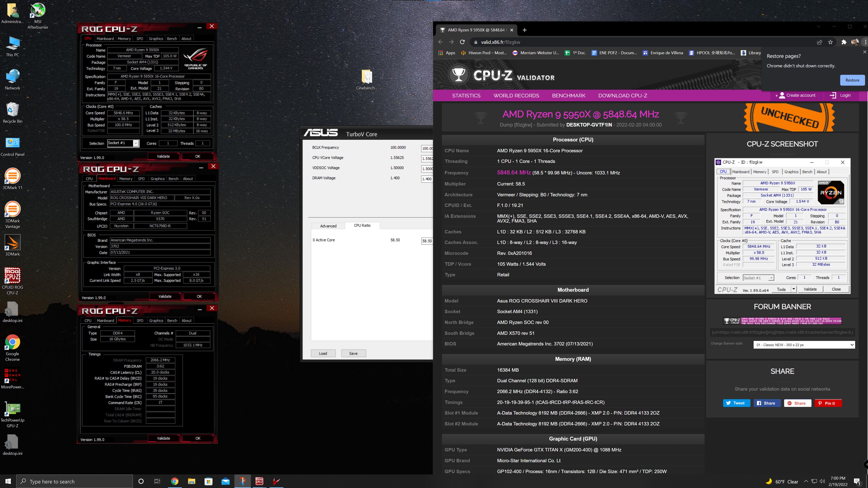Click the forum banner URL field
The height and width of the screenshot is (488, 868).
coord(782,332)
